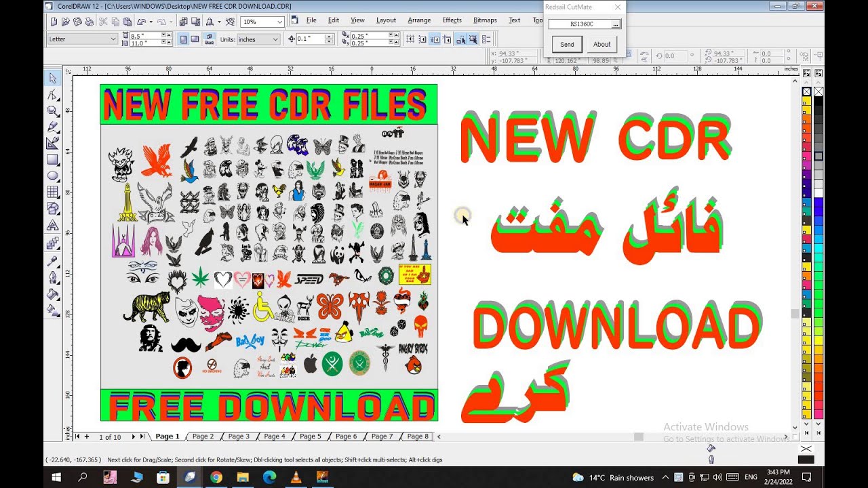Click About in Redsail CutMate
This screenshot has width=868, height=488.
click(602, 44)
